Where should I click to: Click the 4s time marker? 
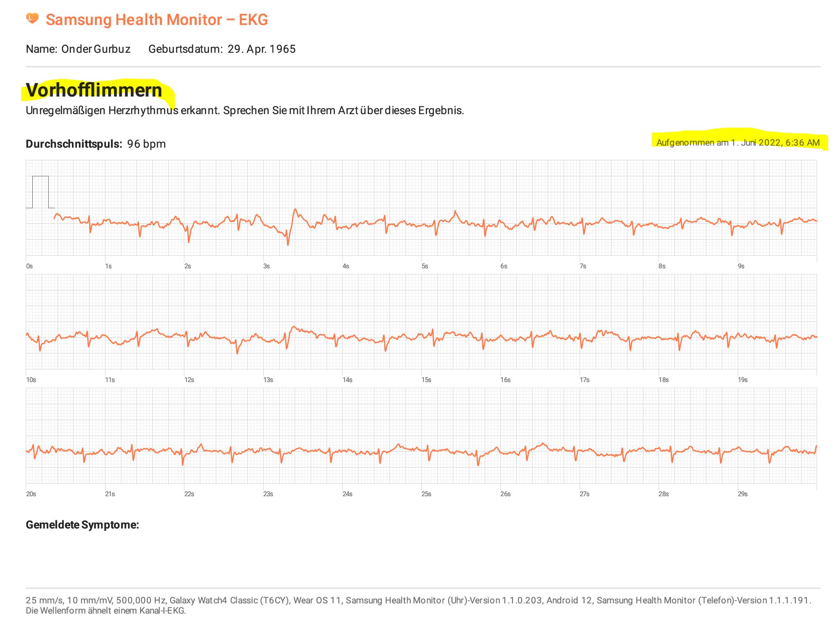(x=346, y=266)
